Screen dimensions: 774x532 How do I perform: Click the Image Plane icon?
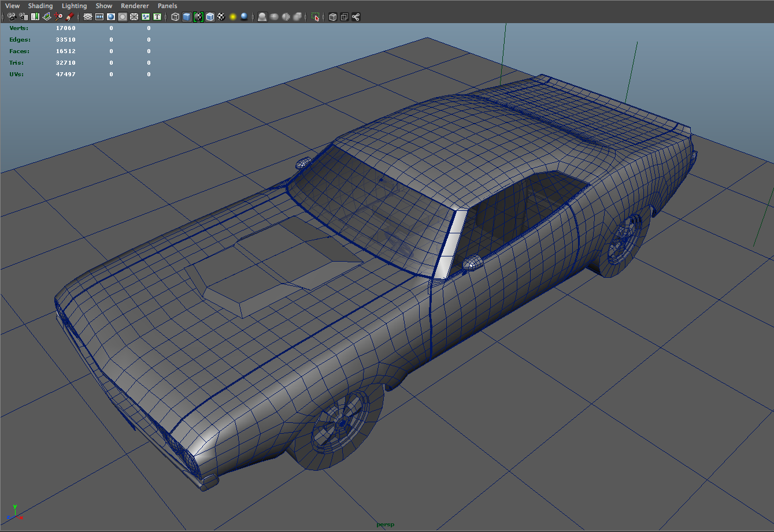click(x=47, y=17)
